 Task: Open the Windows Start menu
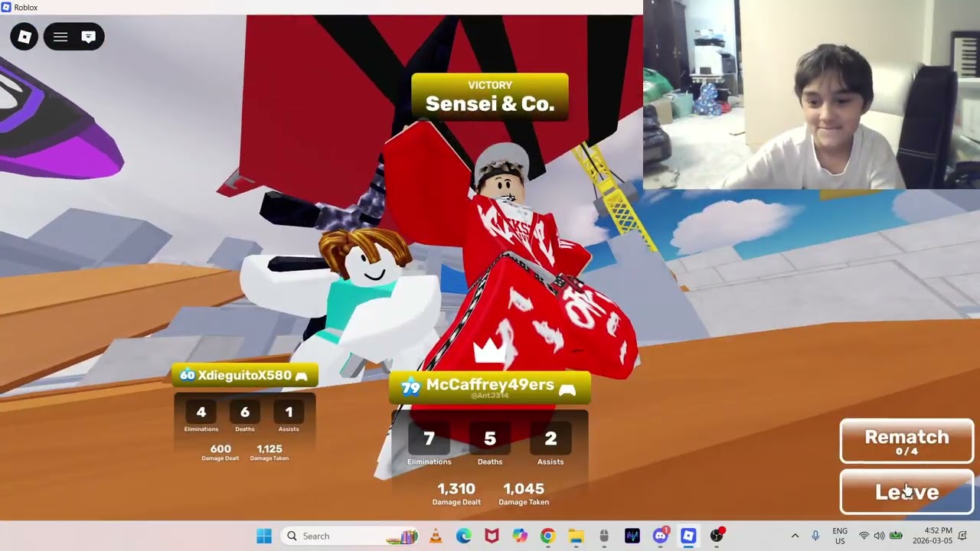tap(264, 536)
